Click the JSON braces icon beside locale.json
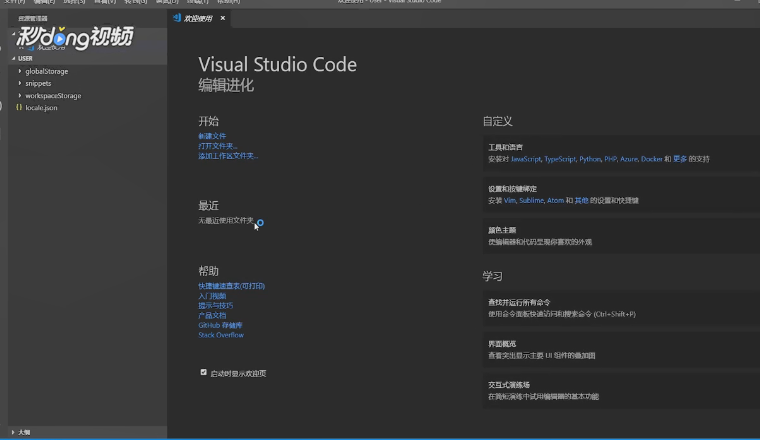This screenshot has width=760, height=440. click(x=19, y=108)
